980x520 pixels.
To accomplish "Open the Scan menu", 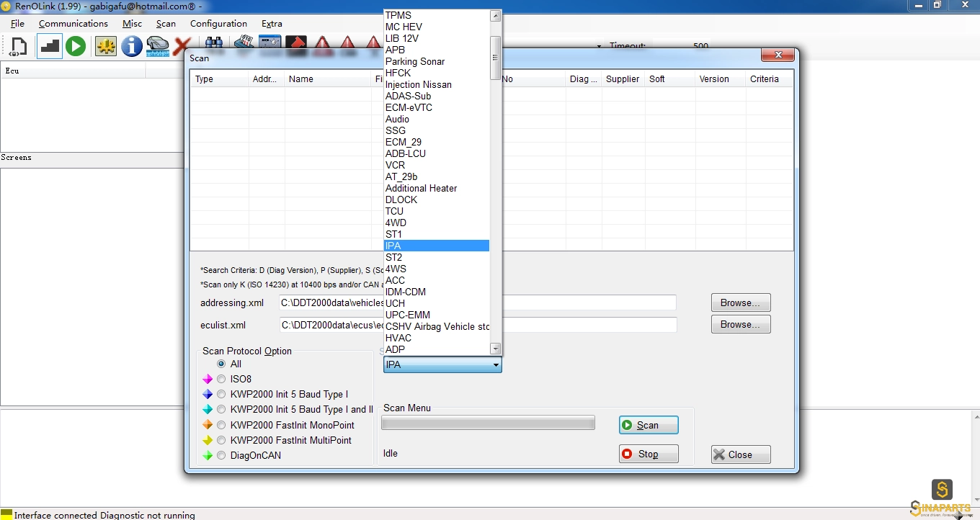I will tap(166, 24).
